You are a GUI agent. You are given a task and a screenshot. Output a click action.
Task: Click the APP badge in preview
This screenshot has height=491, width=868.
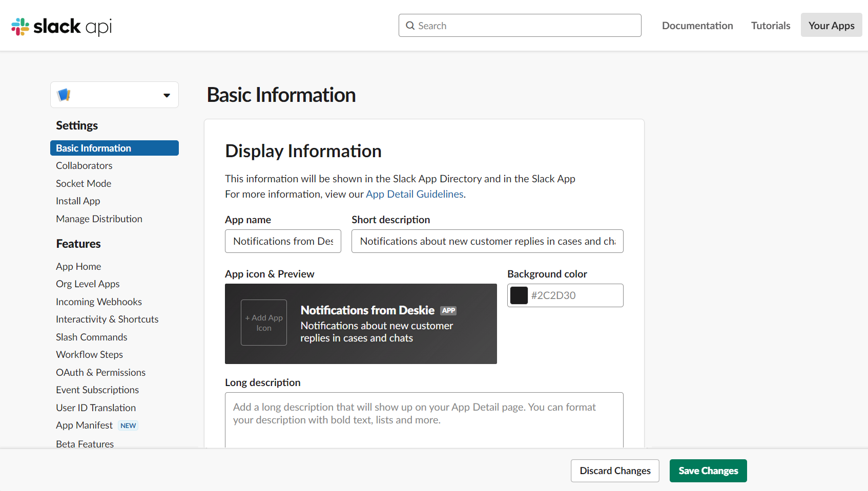pos(448,311)
